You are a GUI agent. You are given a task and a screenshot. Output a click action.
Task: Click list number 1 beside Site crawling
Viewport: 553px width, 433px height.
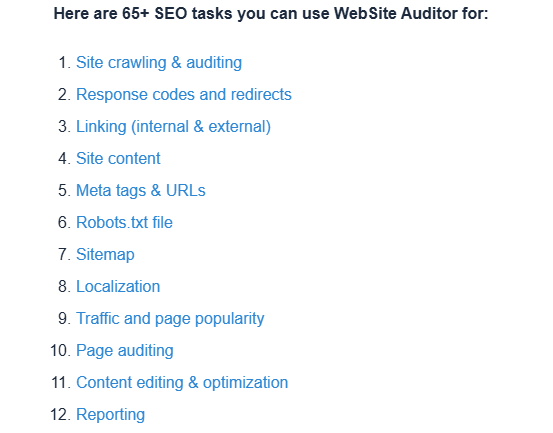tap(65, 63)
